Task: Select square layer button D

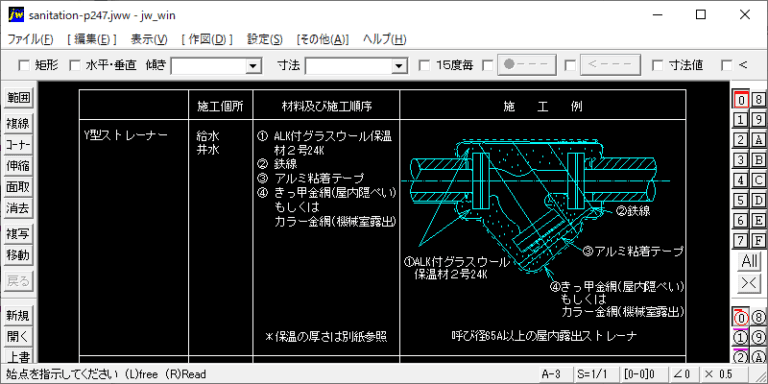Action: (759, 200)
